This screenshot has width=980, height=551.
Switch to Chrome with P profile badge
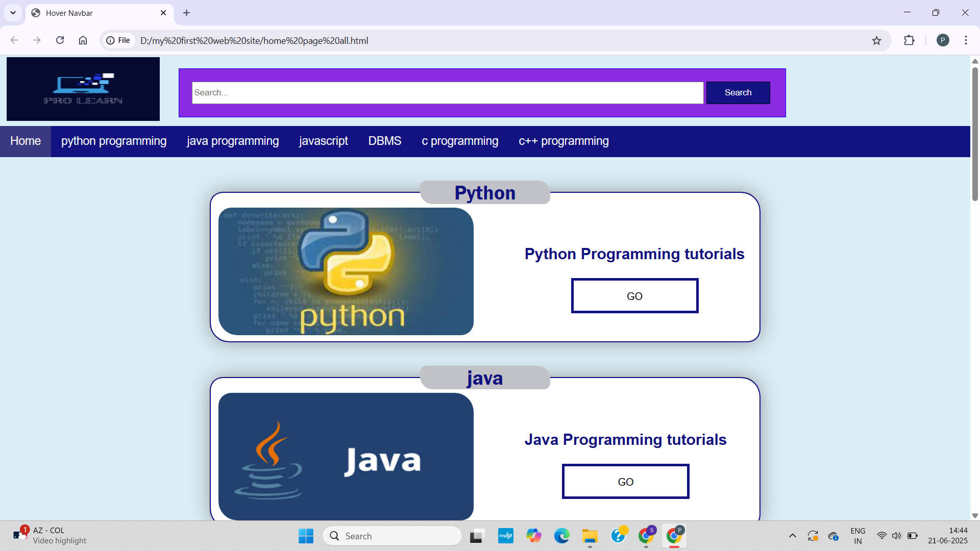[674, 536]
